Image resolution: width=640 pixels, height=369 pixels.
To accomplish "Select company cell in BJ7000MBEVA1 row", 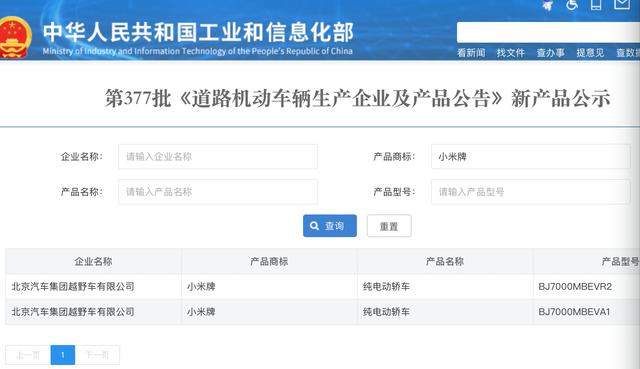I will point(93,312).
